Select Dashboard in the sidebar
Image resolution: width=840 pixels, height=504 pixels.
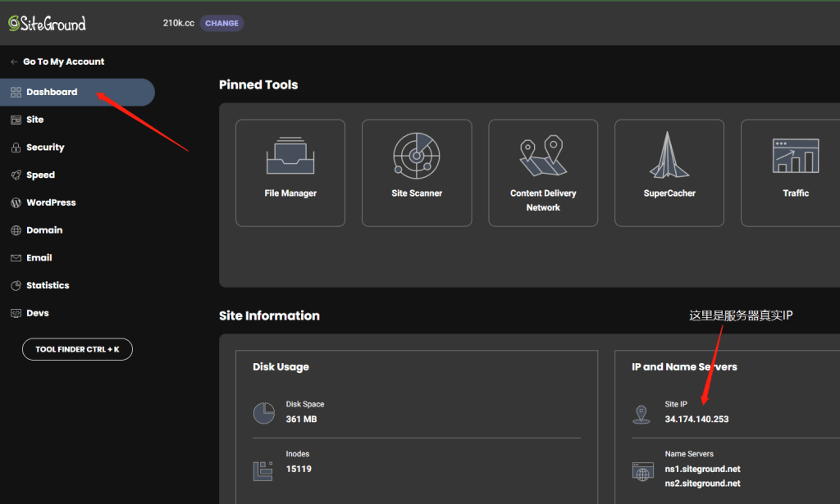[x=52, y=92]
